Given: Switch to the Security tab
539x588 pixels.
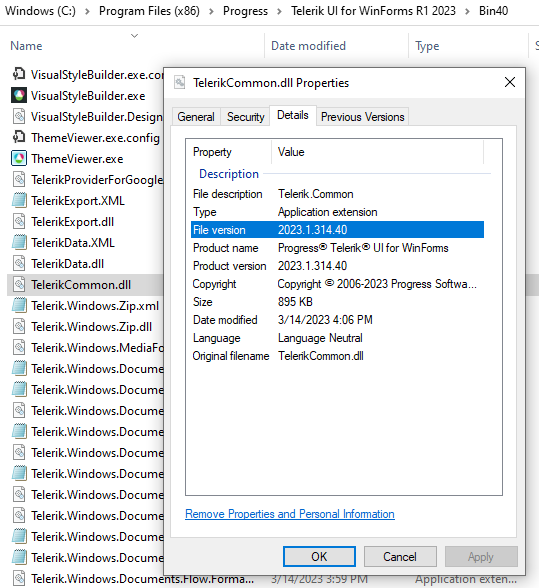Looking at the screenshot, I should point(245,117).
